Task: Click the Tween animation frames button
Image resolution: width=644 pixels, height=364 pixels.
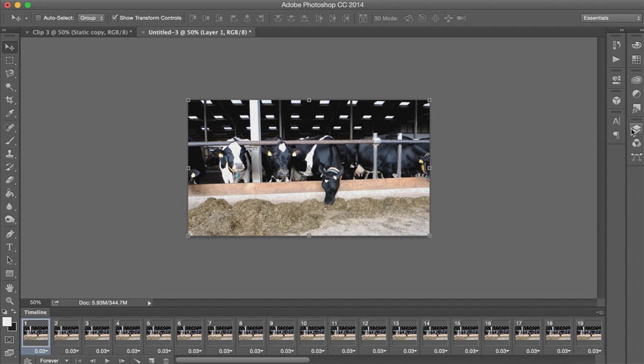Action: tap(137, 361)
